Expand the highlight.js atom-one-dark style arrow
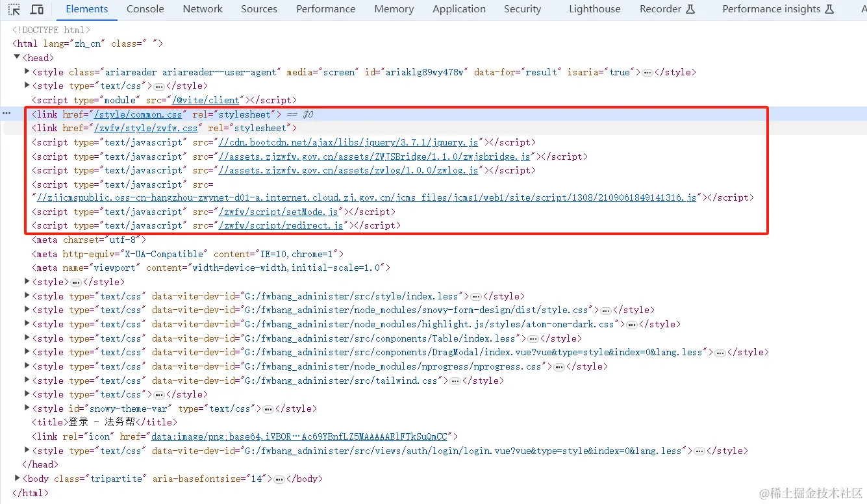 pyautogui.click(x=27, y=324)
